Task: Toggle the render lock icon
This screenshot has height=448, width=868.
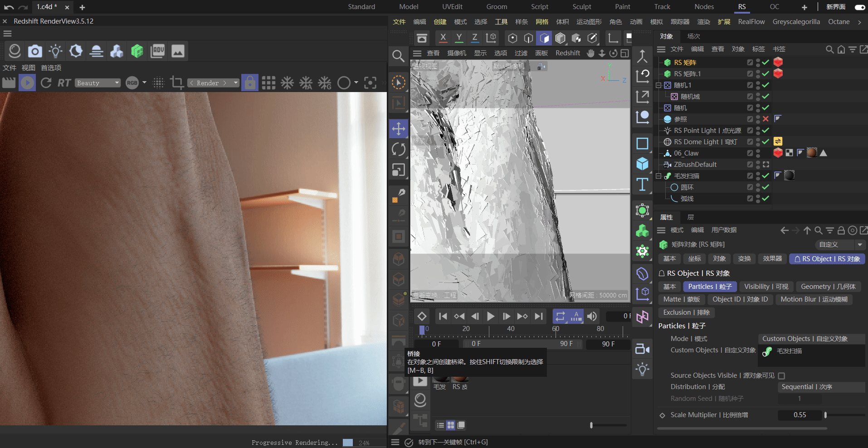Action: pyautogui.click(x=249, y=83)
